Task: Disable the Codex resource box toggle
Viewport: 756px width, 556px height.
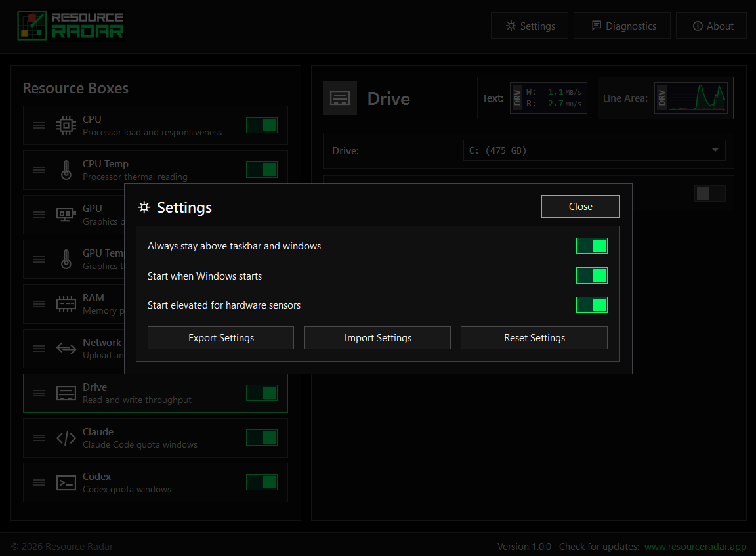Action: [x=262, y=482]
